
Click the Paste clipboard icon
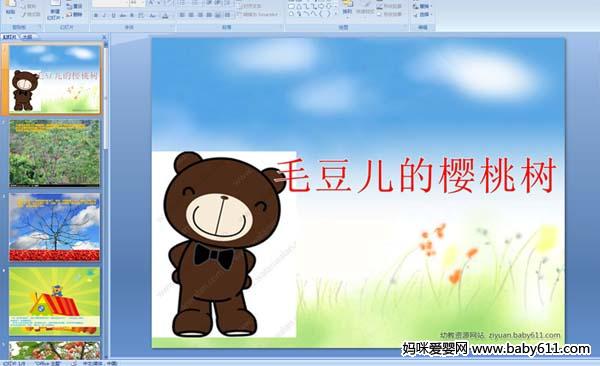(x=11, y=4)
